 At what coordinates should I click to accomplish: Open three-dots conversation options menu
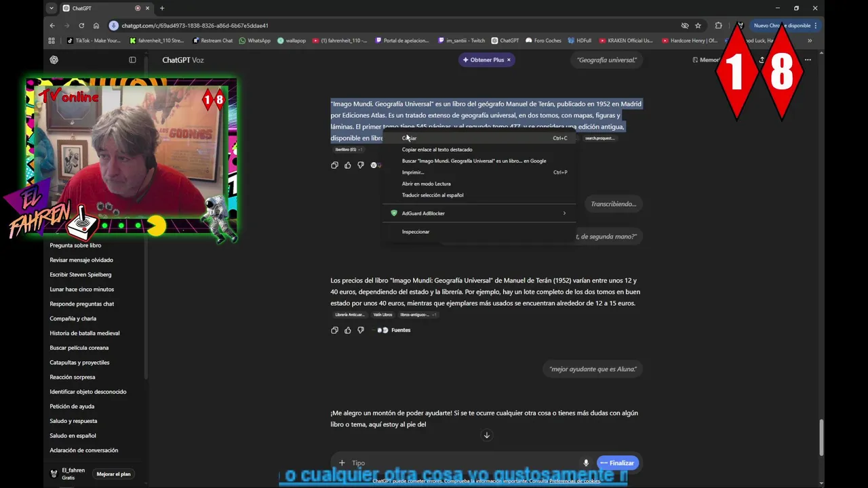click(808, 60)
